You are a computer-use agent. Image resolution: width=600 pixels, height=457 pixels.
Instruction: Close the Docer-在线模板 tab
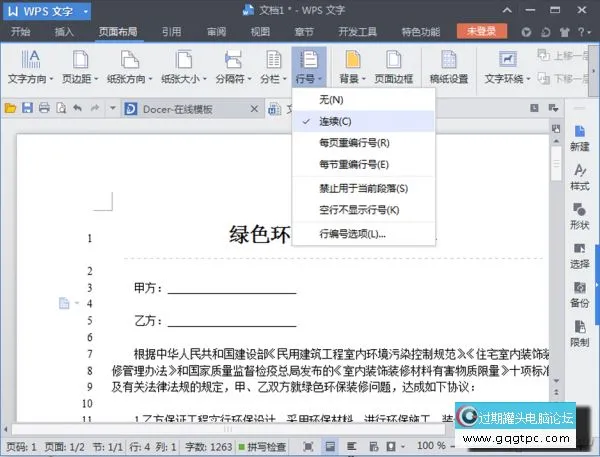pyautogui.click(x=254, y=109)
